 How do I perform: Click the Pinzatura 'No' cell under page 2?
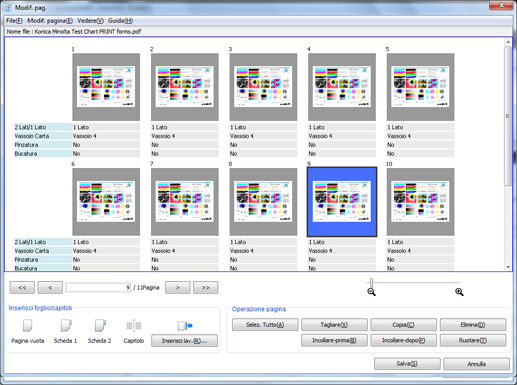coord(185,145)
